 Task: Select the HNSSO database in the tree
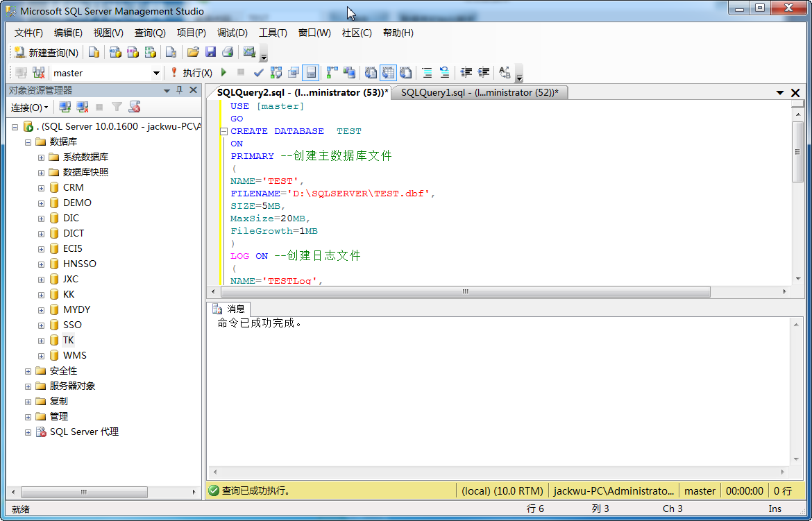coord(80,264)
